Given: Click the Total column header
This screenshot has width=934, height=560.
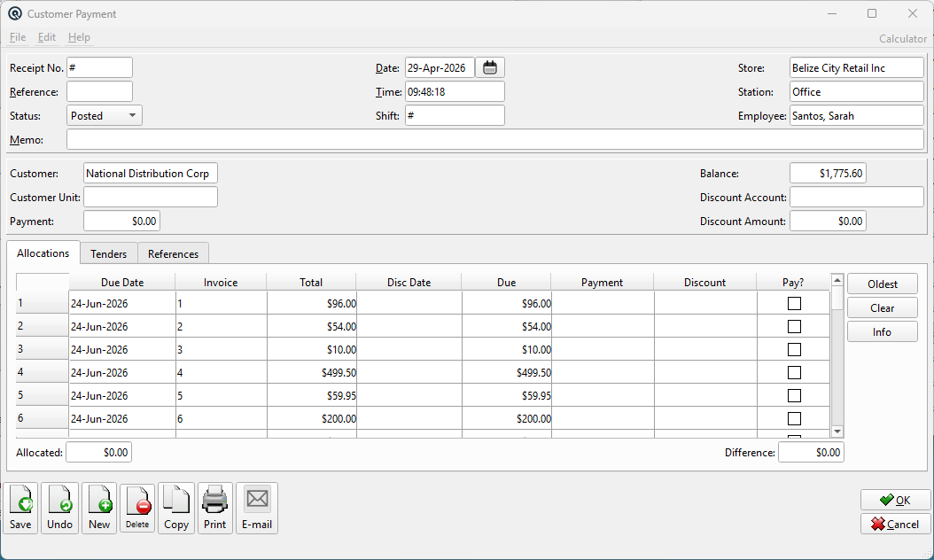Looking at the screenshot, I should (311, 283).
